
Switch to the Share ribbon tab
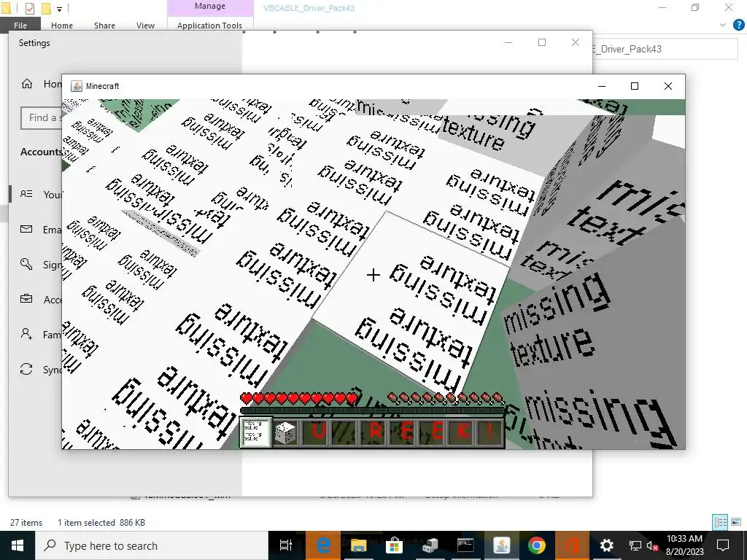104,26
